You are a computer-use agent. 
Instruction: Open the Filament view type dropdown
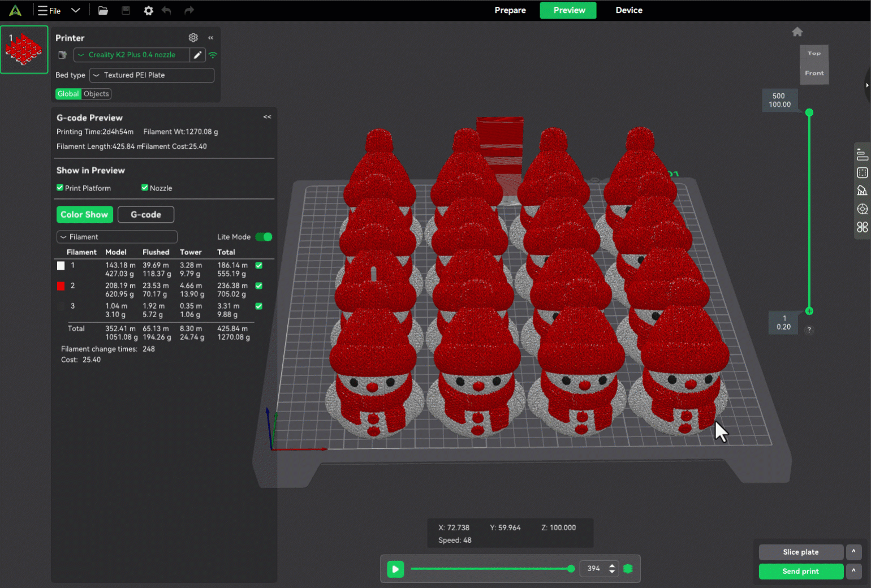(x=117, y=237)
